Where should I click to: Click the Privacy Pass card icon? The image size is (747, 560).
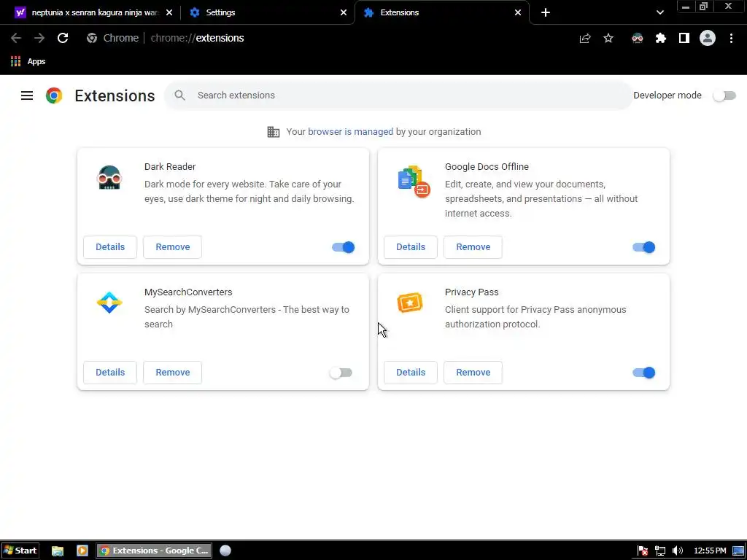point(410,303)
